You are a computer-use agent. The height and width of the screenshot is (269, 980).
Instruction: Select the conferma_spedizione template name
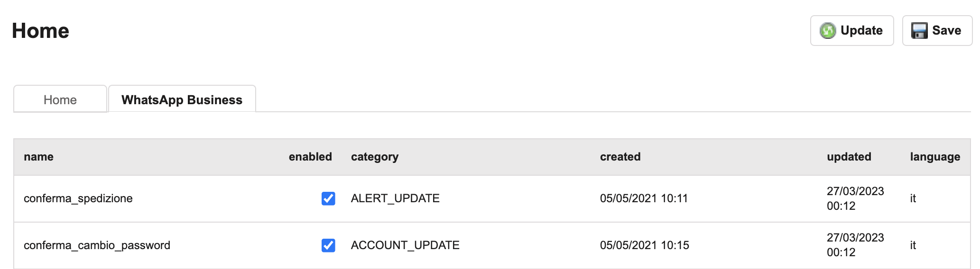click(x=78, y=198)
